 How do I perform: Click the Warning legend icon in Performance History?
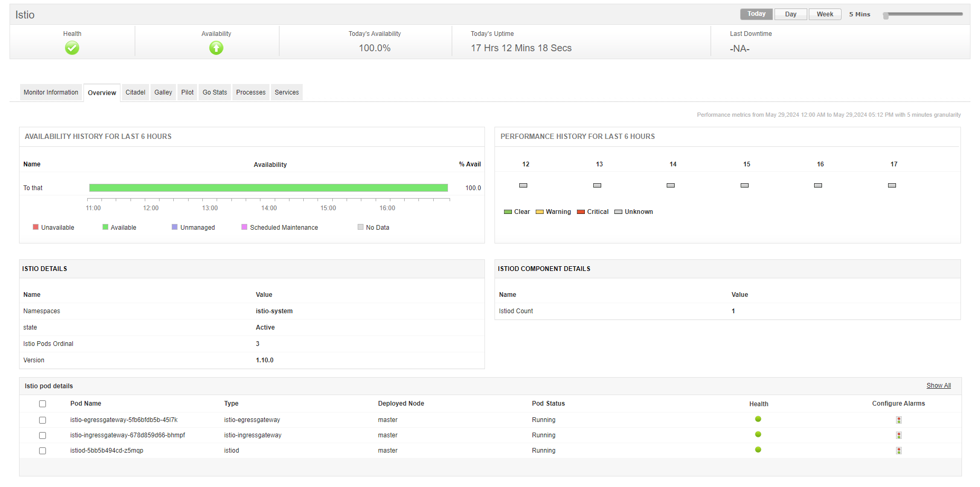(539, 211)
